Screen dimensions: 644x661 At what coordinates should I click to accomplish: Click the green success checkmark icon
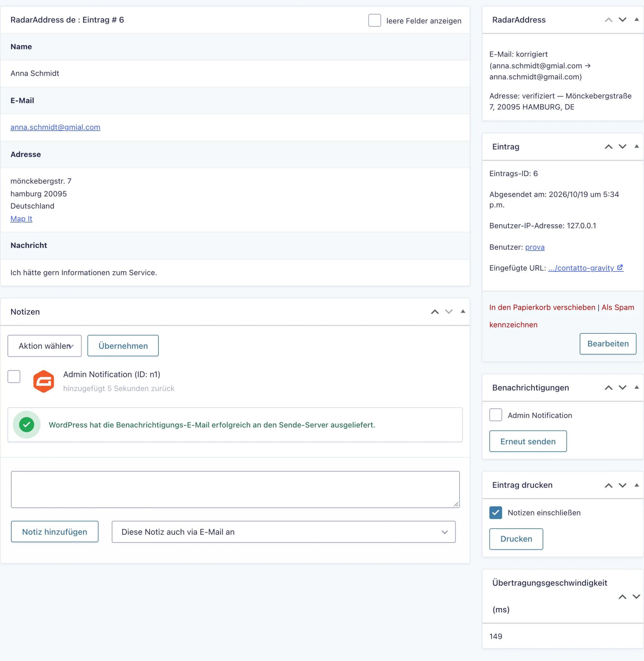click(x=26, y=425)
